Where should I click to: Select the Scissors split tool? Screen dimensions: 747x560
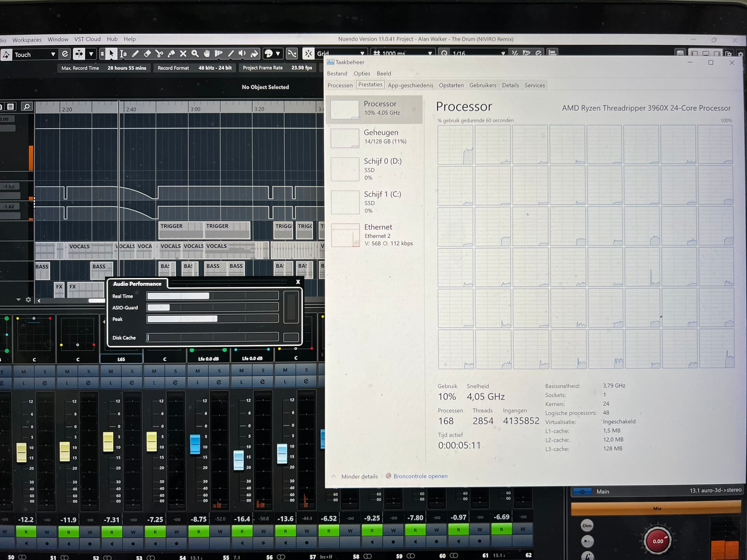click(159, 54)
